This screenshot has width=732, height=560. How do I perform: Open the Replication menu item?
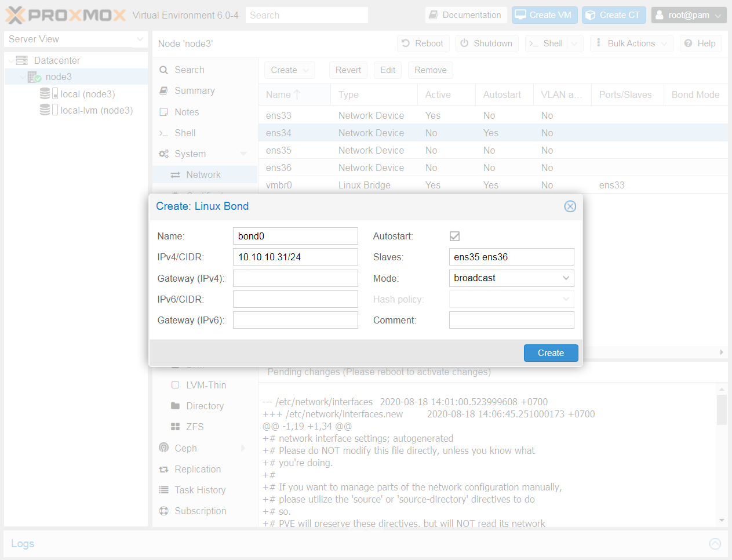click(x=205, y=470)
